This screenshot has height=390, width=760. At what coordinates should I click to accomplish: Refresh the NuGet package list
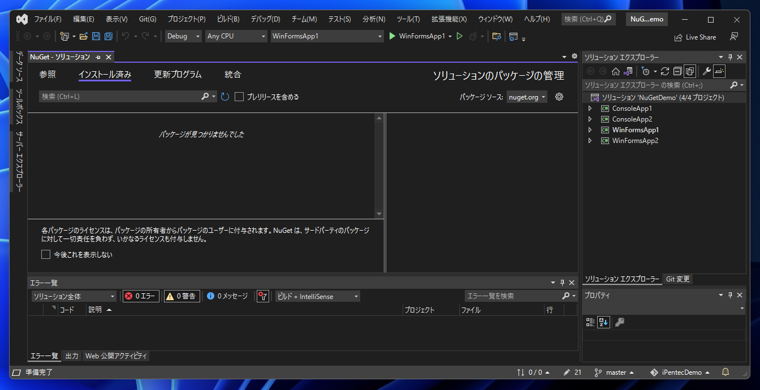click(225, 97)
